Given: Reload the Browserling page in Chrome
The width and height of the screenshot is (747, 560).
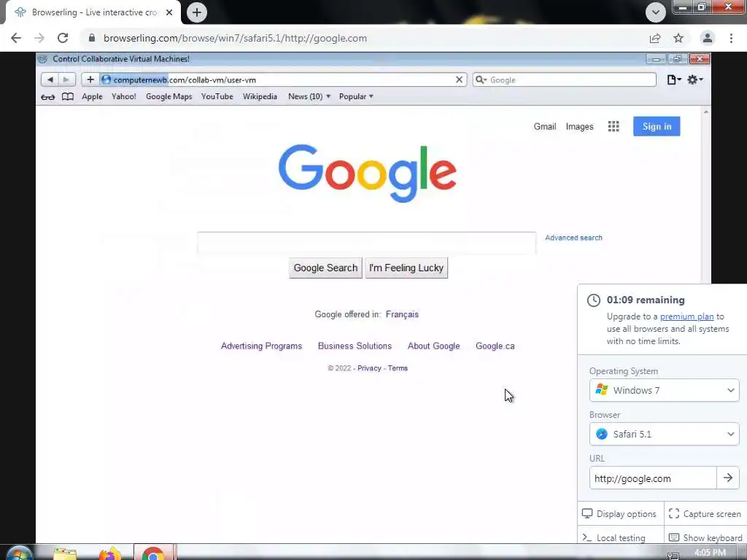Looking at the screenshot, I should [x=63, y=38].
